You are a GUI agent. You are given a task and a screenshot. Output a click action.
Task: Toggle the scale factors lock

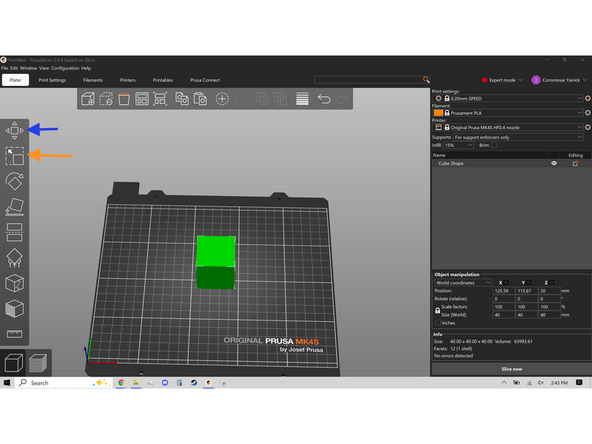click(438, 310)
